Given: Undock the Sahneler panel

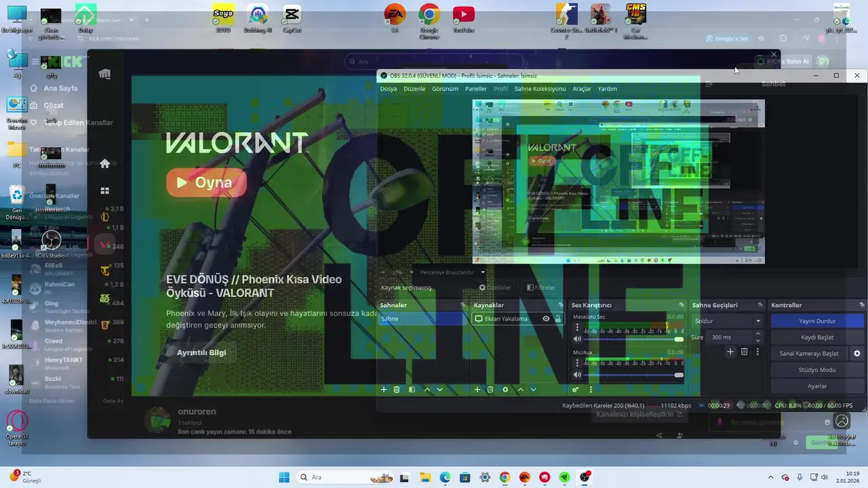Looking at the screenshot, I should 463,305.
